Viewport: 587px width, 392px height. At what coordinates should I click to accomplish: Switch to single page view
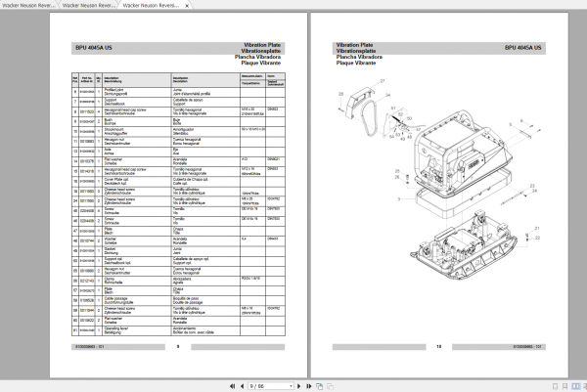pos(555,386)
